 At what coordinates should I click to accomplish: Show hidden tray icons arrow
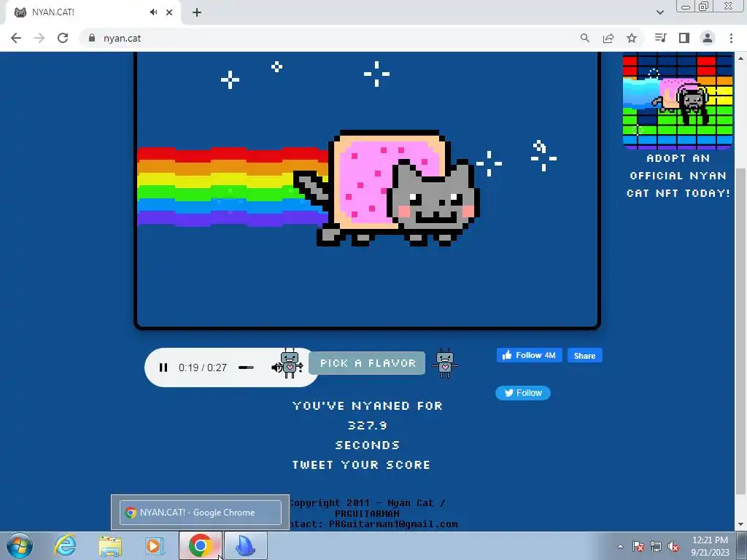click(x=620, y=546)
